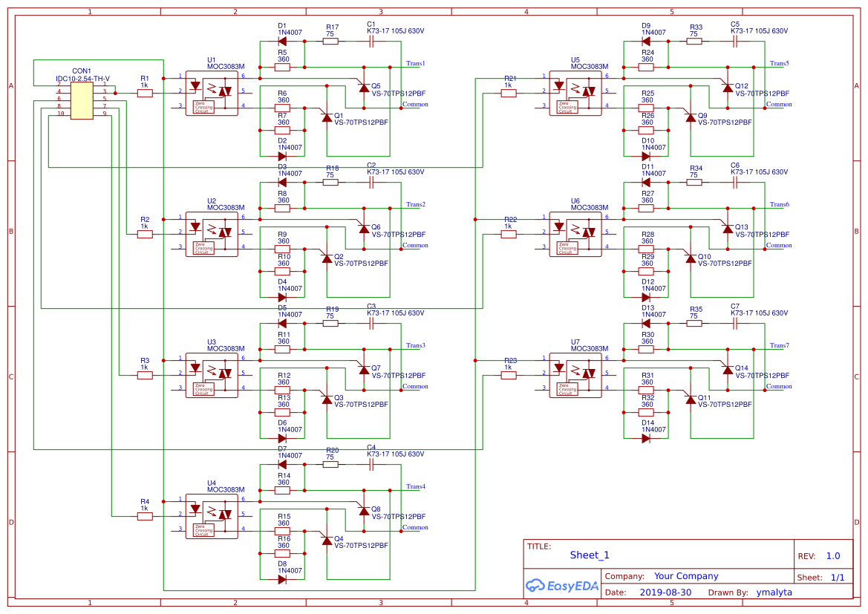Select connector CON1 IDC10 symbol
This screenshot has height=614, width=868.
pyautogui.click(x=82, y=100)
